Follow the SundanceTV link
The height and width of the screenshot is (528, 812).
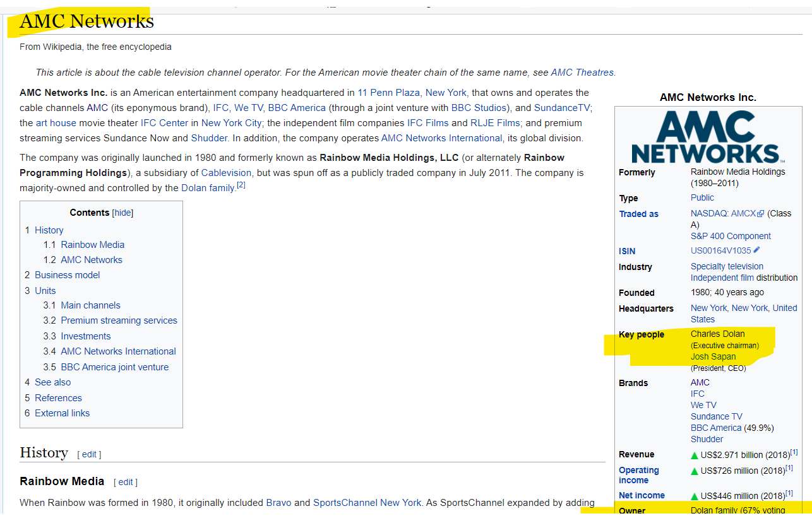563,108
